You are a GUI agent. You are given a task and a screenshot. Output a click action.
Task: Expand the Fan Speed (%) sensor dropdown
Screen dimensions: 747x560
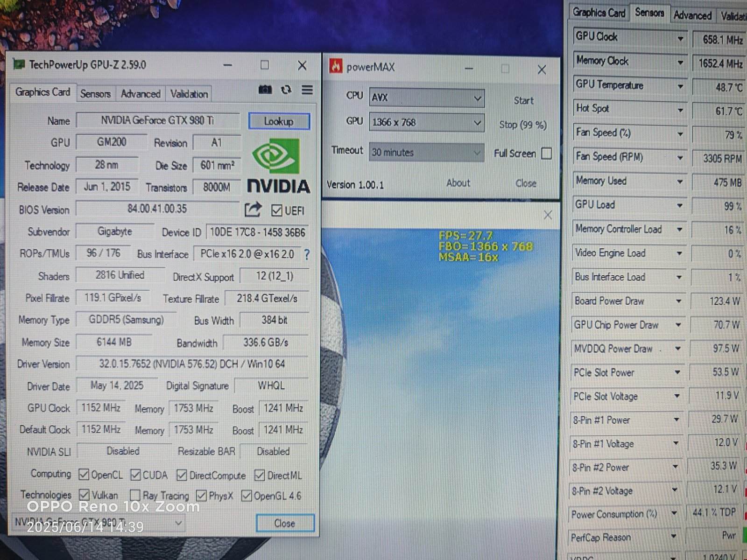[680, 134]
